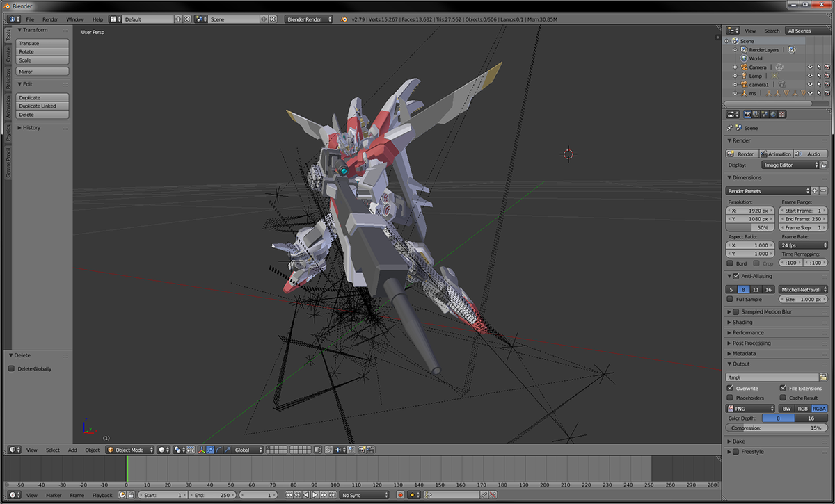Click the timeline editor type icon
Screen dimensions: 835x504
pyautogui.click(x=15, y=495)
